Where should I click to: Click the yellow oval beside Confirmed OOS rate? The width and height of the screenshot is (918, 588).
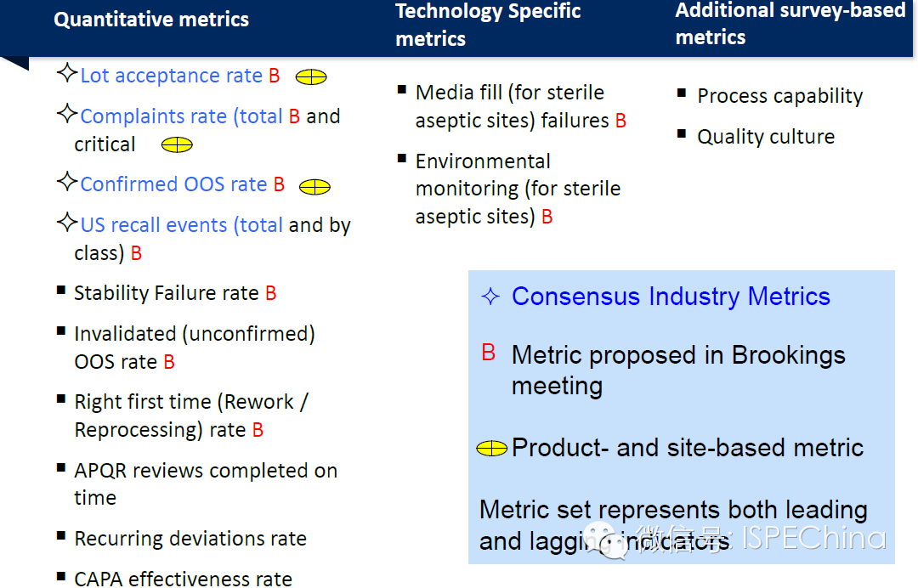314,186
